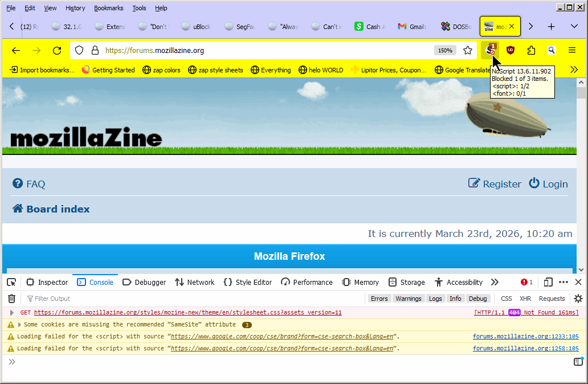Open a new tab with plus button

pyautogui.click(x=552, y=27)
